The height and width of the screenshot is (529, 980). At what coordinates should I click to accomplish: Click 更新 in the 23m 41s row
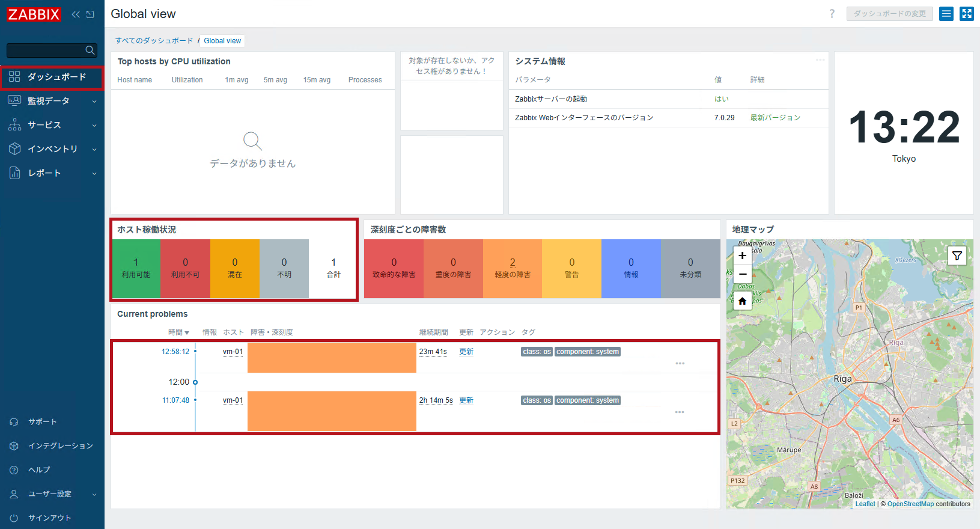[466, 352]
